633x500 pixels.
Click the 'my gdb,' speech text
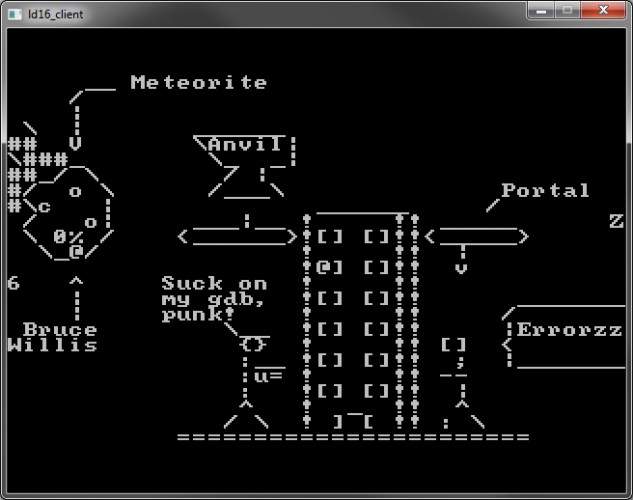[x=213, y=299]
